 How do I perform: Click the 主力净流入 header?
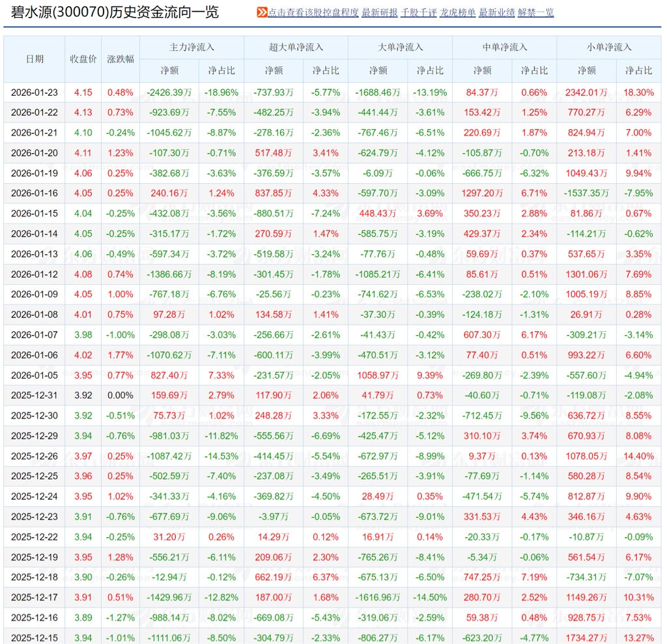[192, 47]
